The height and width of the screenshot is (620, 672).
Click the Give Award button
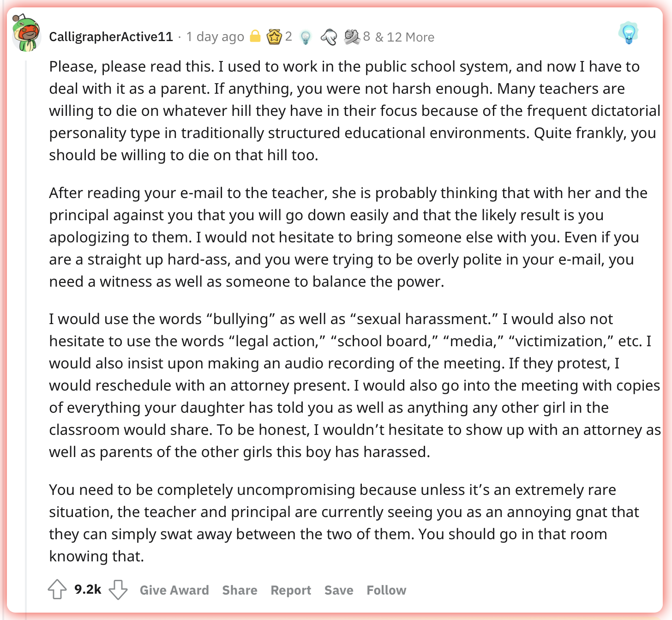pyautogui.click(x=174, y=590)
